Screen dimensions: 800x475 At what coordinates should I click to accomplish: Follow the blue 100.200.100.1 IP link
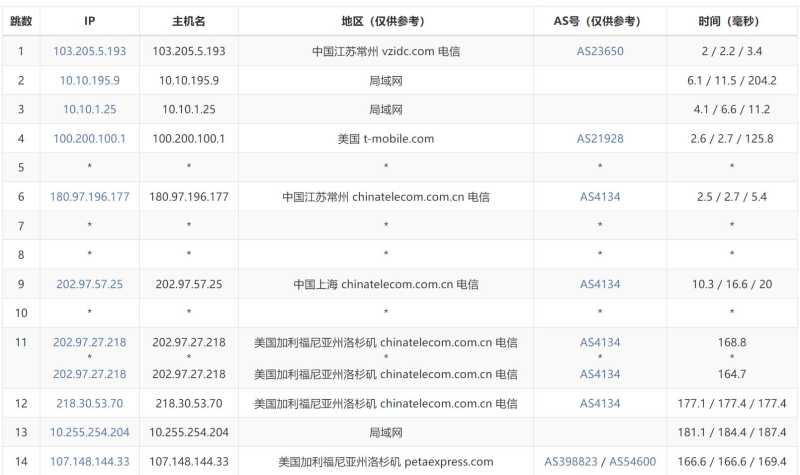(x=90, y=138)
